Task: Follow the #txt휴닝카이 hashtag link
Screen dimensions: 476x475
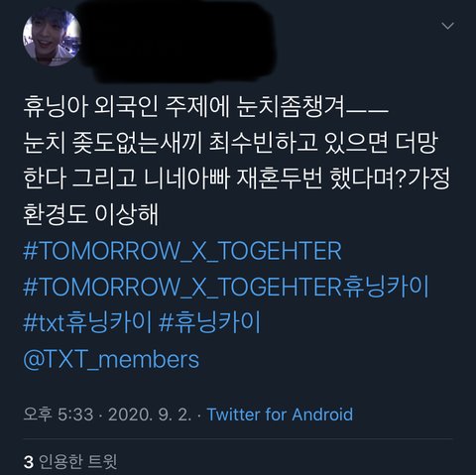Action: (87, 322)
